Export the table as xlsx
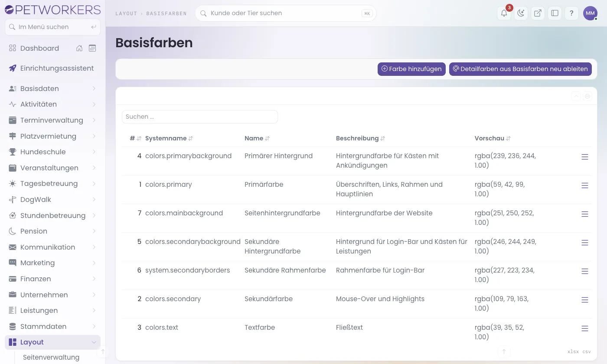607x364 pixels. click(573, 352)
